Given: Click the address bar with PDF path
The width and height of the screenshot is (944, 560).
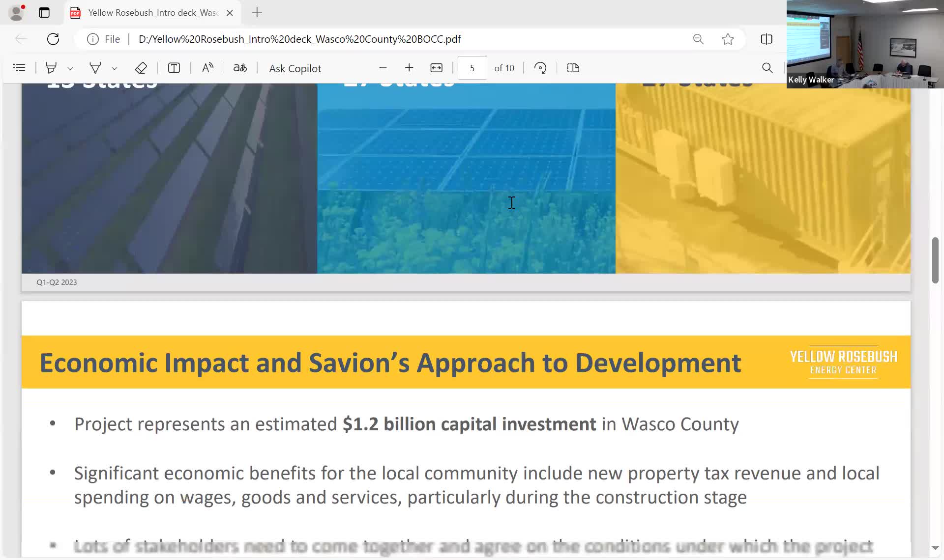Looking at the screenshot, I should (x=300, y=39).
